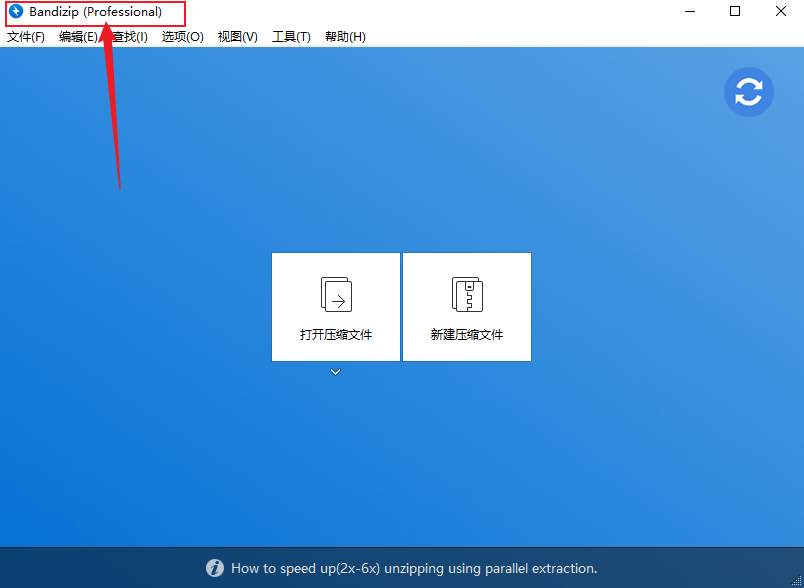Open the 视图(V) menu
The height and width of the screenshot is (588, 804).
point(237,37)
